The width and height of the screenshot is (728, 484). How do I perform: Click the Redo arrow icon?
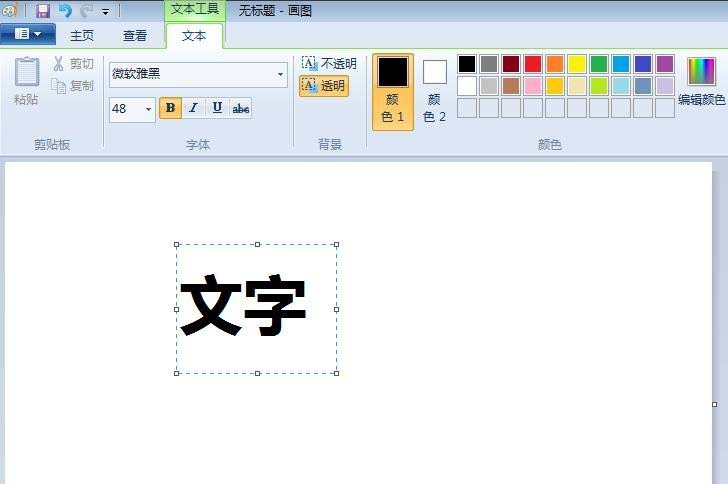coord(87,11)
